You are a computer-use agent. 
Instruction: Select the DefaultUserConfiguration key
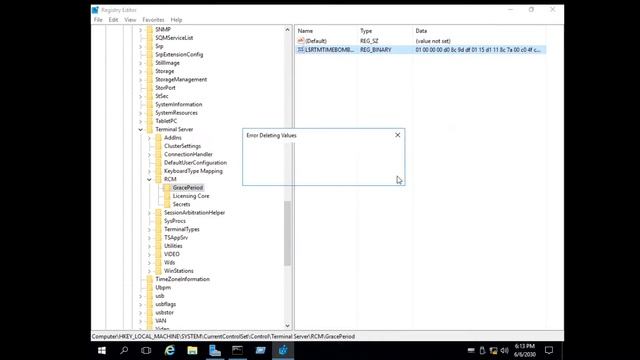(196, 162)
